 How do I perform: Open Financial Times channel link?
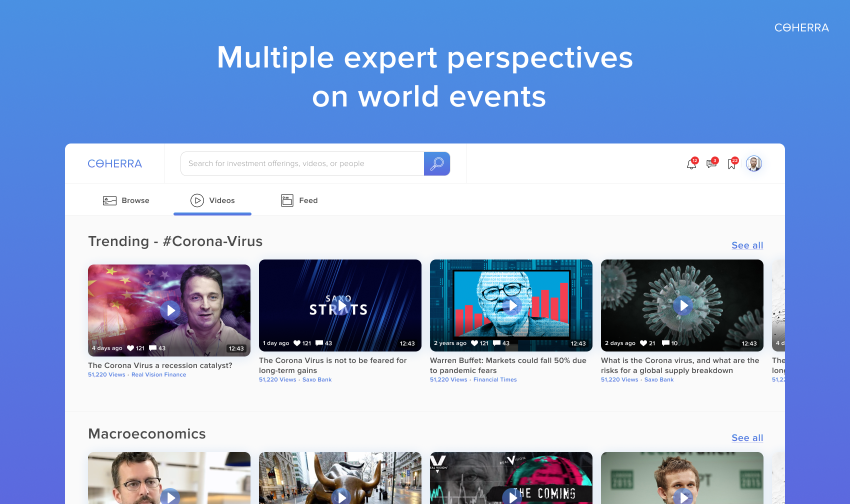coord(495,380)
